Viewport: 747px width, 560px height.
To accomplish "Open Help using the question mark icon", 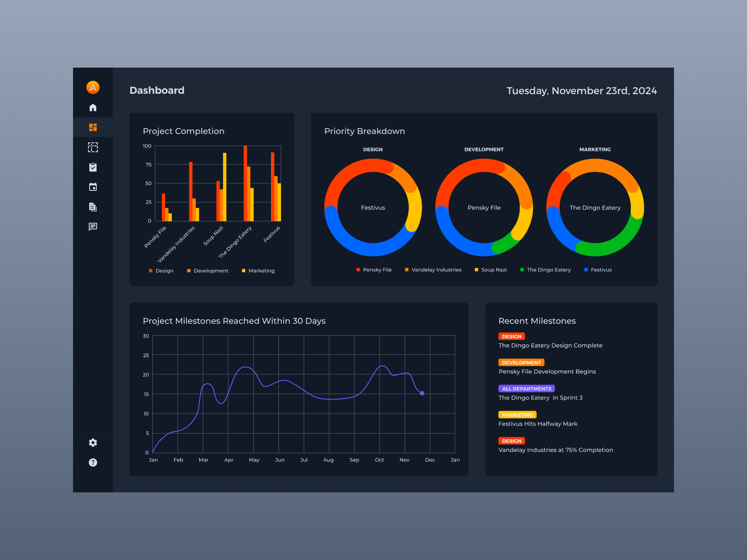I will tap(93, 462).
